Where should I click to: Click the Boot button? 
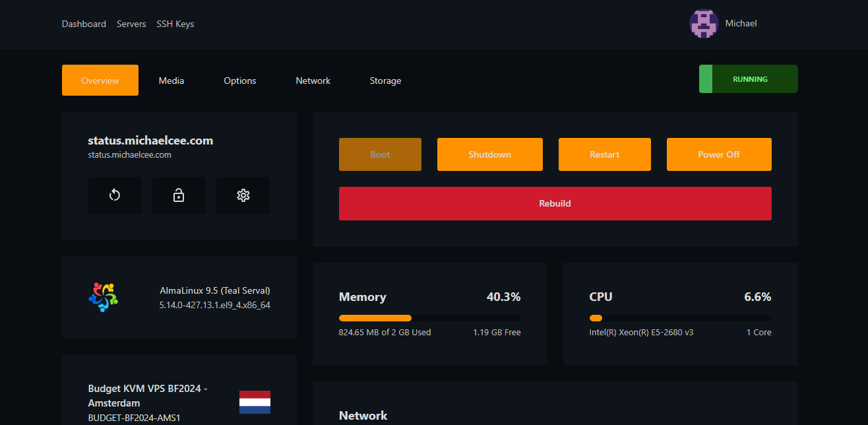pos(380,154)
